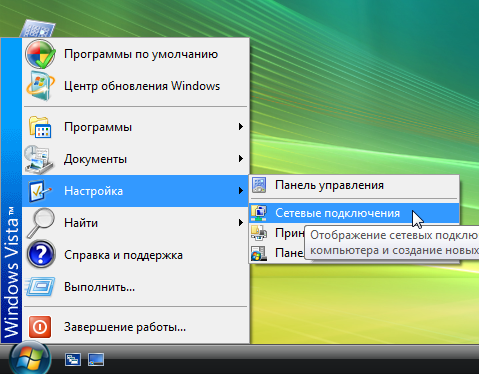Click the magnifying glass Найти icon

tap(40, 223)
